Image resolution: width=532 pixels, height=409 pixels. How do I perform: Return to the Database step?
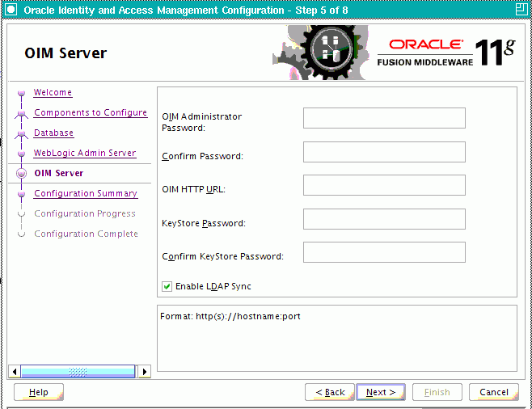click(x=53, y=133)
